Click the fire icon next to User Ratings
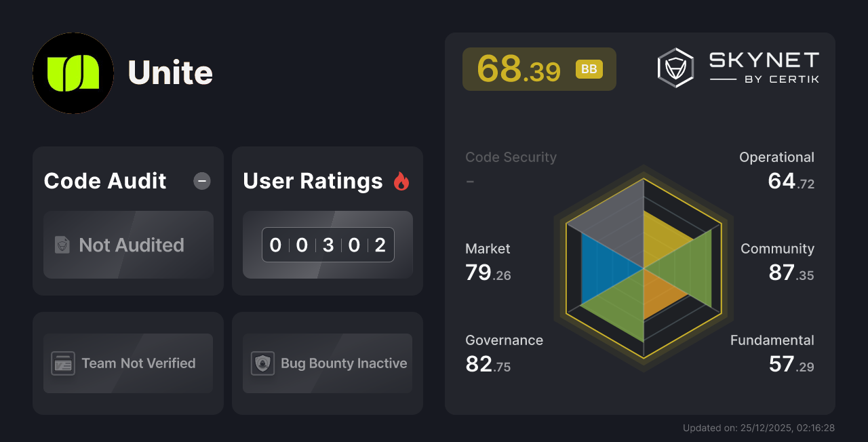 pos(401,180)
